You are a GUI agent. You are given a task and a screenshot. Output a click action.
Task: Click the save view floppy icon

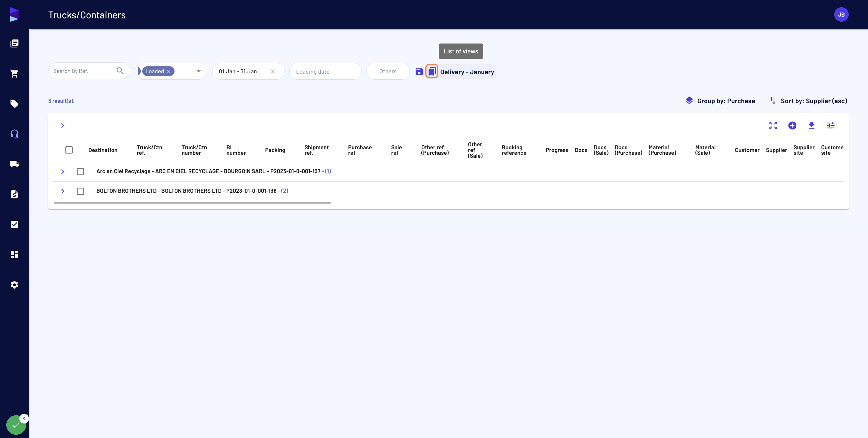(x=419, y=71)
